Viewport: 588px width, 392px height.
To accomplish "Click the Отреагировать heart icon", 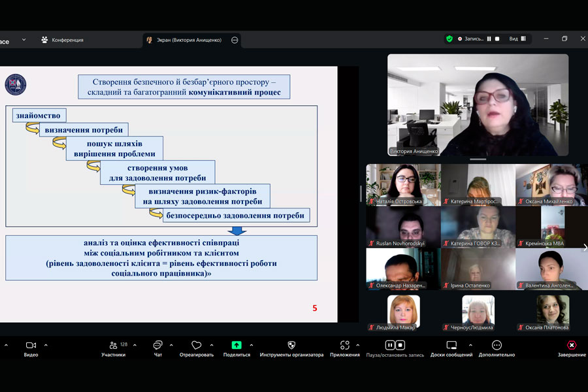I will pyautogui.click(x=196, y=345).
